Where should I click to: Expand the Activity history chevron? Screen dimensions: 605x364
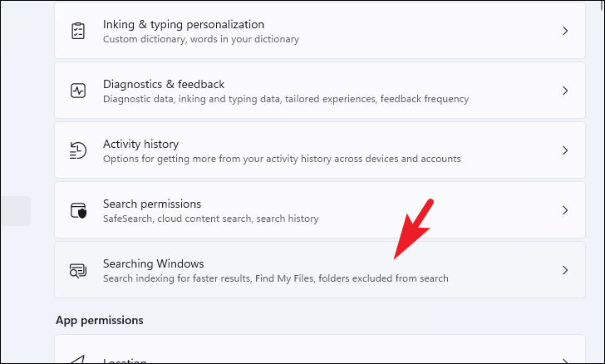point(565,150)
